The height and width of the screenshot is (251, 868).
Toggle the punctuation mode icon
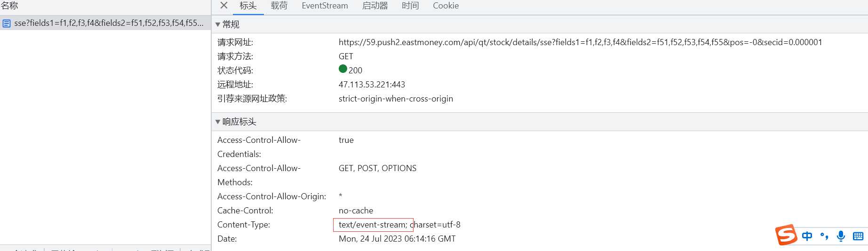pos(824,236)
